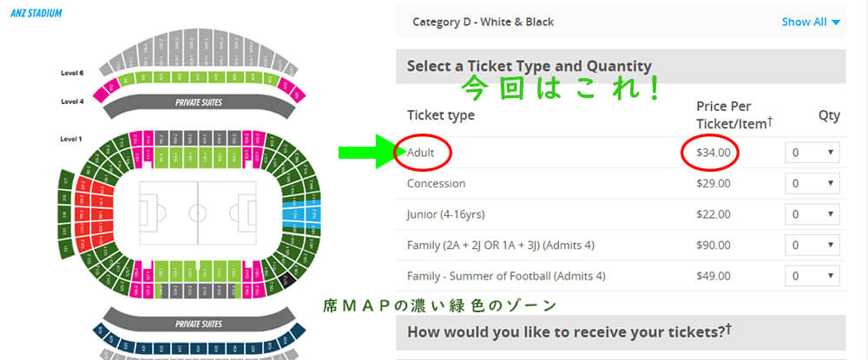Click the football pitch on the stadium map
The height and width of the screenshot is (360, 868).
click(198, 211)
